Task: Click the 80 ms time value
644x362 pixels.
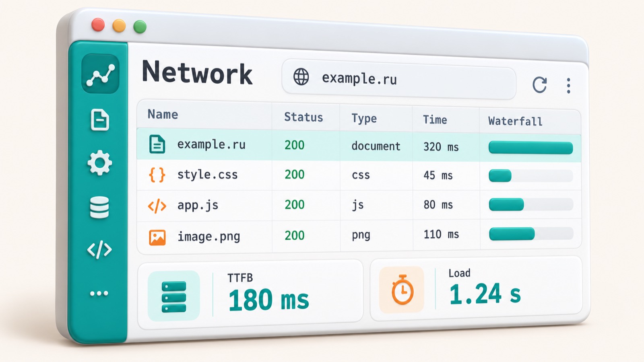Action: pos(438,205)
